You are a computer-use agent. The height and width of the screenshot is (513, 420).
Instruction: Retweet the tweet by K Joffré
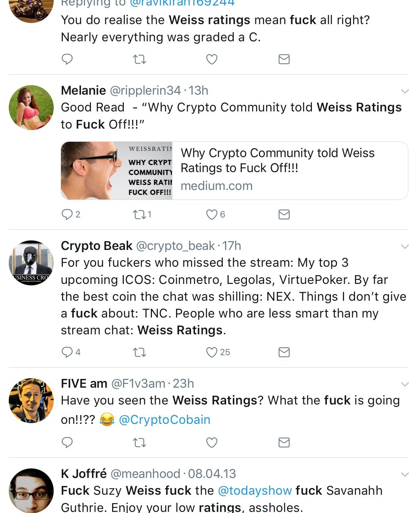point(139,512)
